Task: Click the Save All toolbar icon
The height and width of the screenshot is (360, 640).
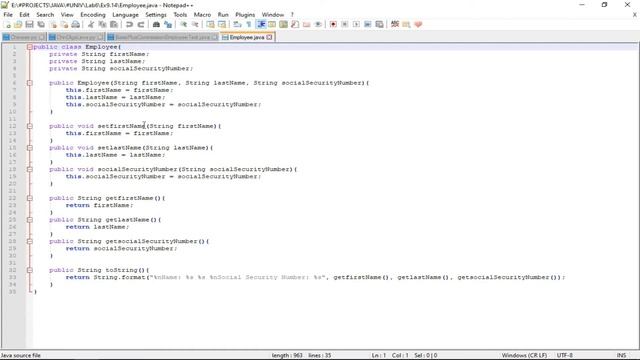Action: click(x=41, y=24)
